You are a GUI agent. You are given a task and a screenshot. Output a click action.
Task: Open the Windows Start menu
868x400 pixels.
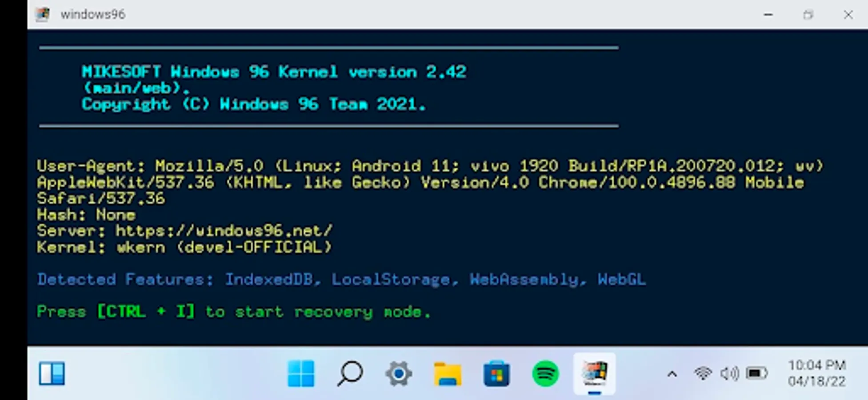point(301,373)
